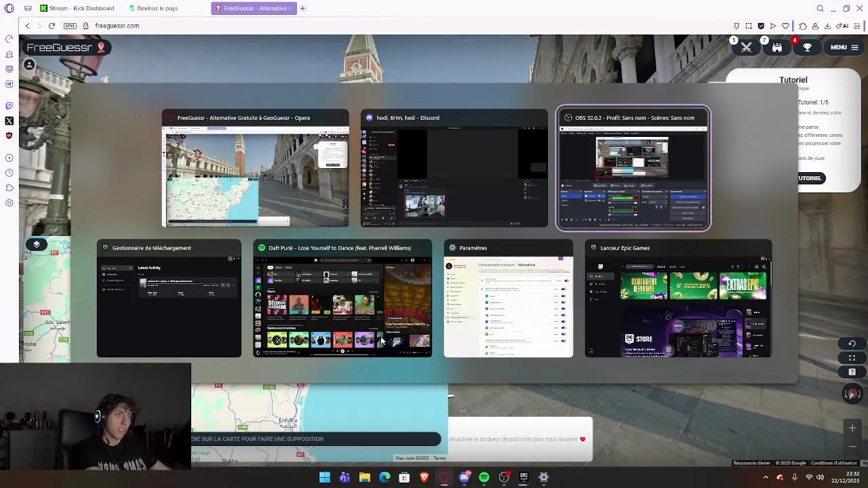Screen dimensions: 868x488
Task: Open the Gestionnaire de téléchargement window thumbnail
Action: tap(169, 298)
